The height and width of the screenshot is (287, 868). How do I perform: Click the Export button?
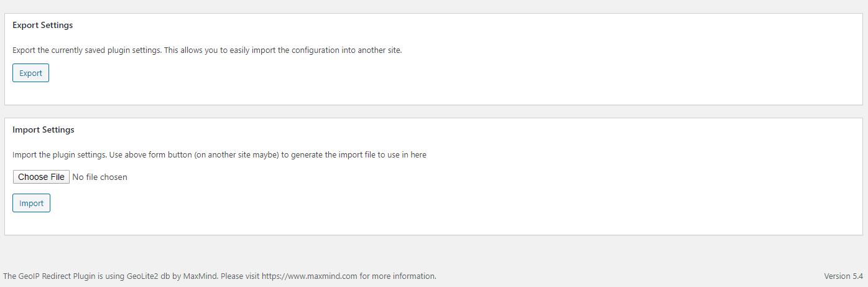30,73
